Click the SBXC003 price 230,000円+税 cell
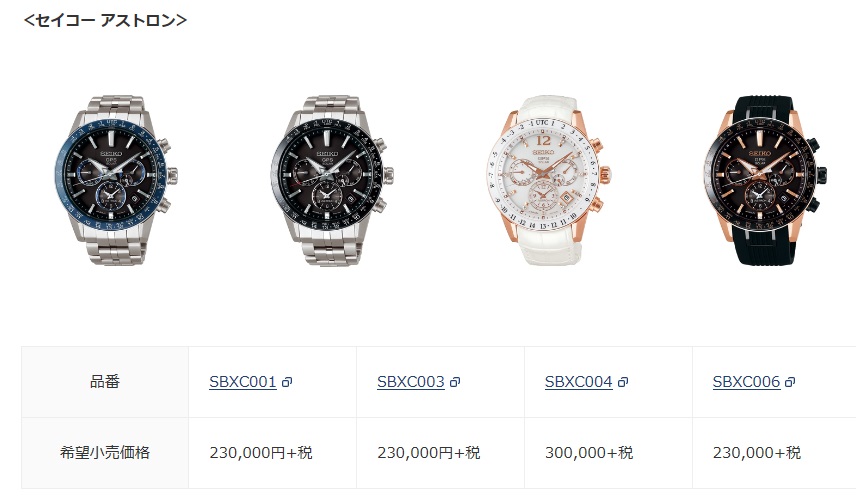 pyautogui.click(x=440, y=453)
